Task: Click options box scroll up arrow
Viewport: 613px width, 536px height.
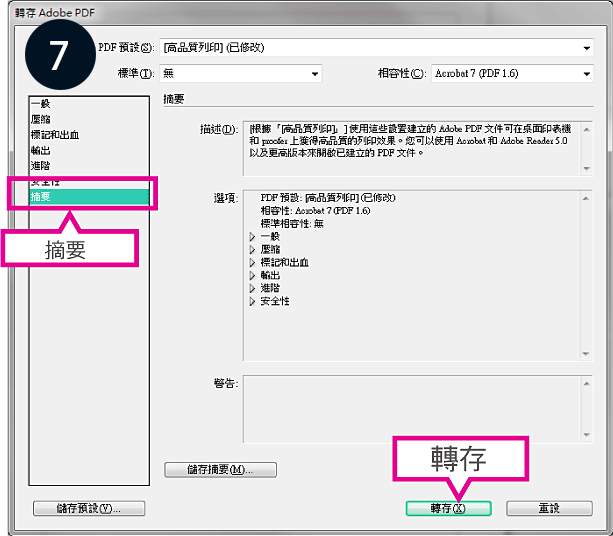Action: coord(586,198)
